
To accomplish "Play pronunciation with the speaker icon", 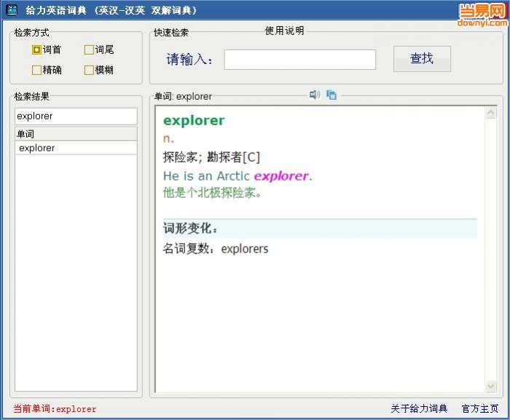I will pos(314,95).
